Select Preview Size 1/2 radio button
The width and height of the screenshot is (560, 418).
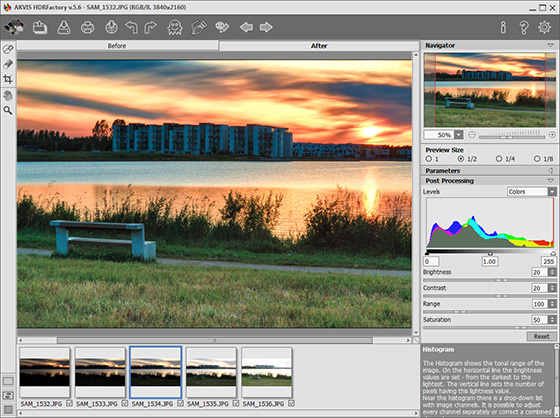pyautogui.click(x=461, y=159)
